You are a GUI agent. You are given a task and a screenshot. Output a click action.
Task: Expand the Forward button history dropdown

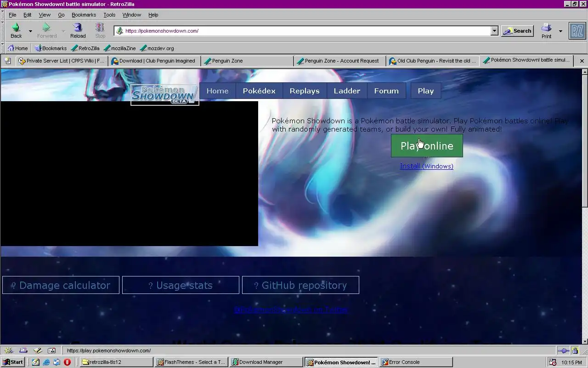coord(63,31)
